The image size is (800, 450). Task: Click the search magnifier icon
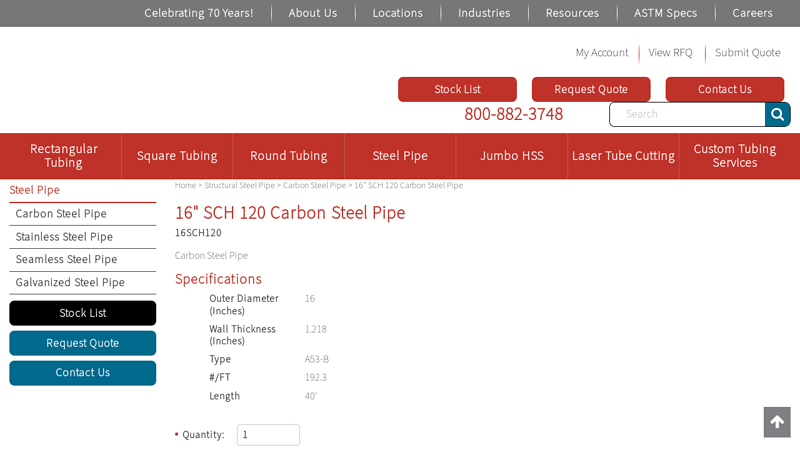[777, 114]
